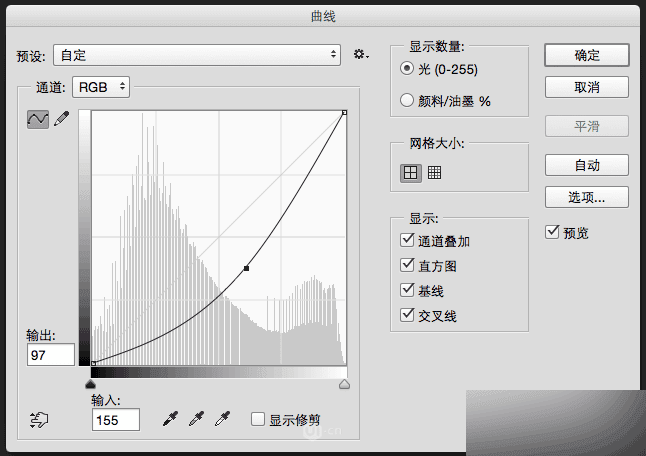Open the 选项... dialog button
This screenshot has width=646, height=456.
click(x=587, y=197)
